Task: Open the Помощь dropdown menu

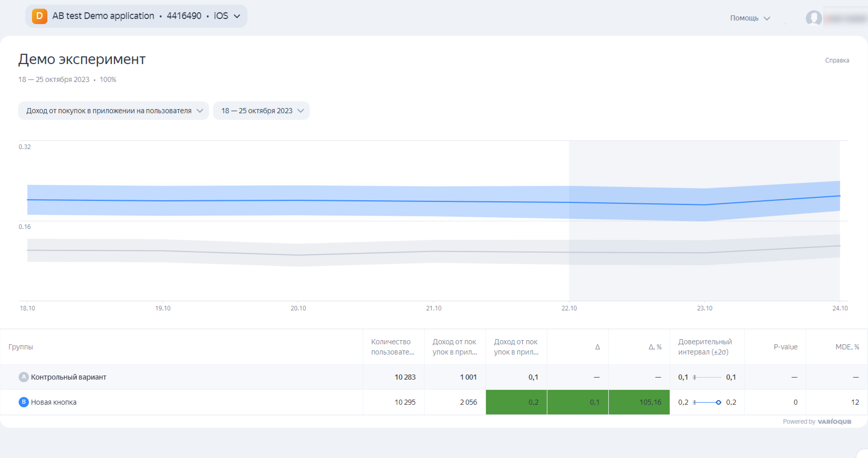Action: 750,18
